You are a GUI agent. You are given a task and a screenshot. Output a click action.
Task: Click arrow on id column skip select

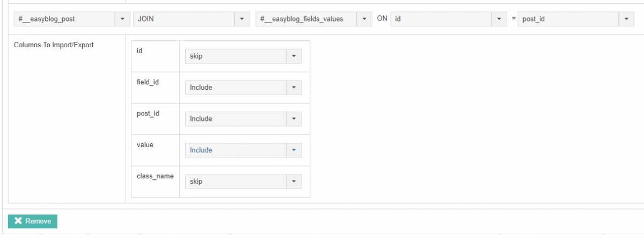click(294, 56)
